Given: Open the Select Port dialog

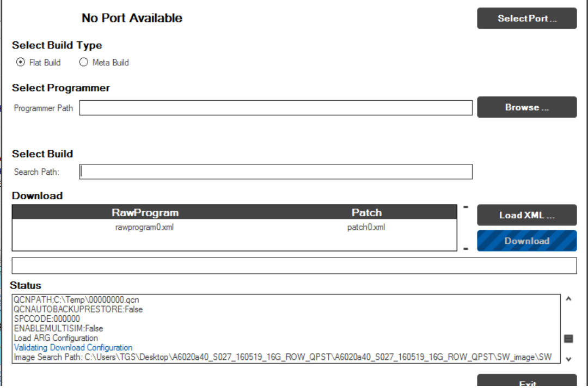Looking at the screenshot, I should 526,19.
